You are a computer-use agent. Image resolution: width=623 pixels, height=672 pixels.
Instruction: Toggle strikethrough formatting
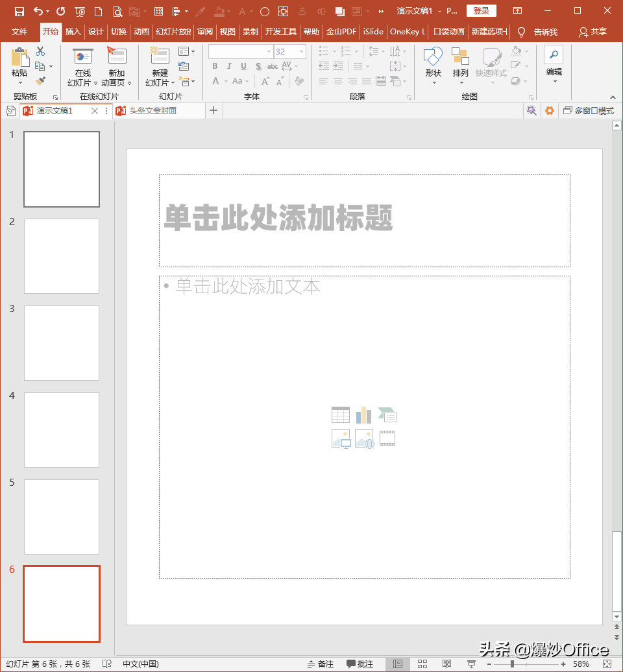pyautogui.click(x=273, y=66)
